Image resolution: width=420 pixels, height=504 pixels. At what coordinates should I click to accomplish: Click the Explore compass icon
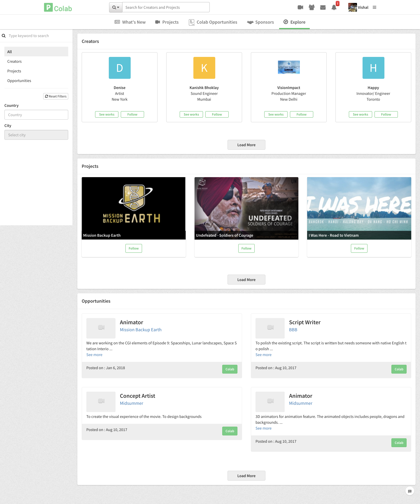tap(286, 22)
